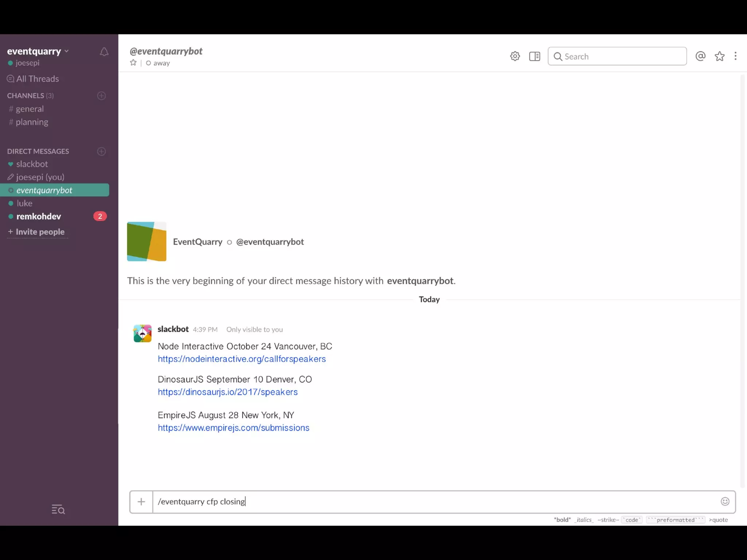Open remkohdev direct message
Screen dimensions: 747x560
38,216
